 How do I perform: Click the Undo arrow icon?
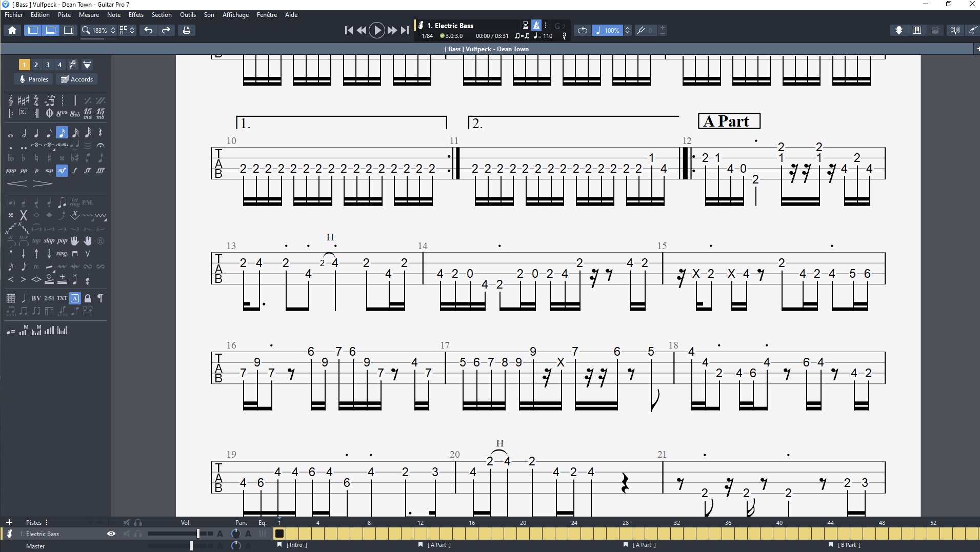148,30
